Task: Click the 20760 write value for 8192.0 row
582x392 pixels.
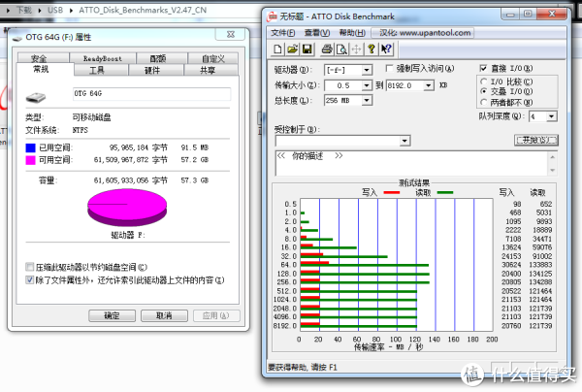Action: pyautogui.click(x=511, y=326)
